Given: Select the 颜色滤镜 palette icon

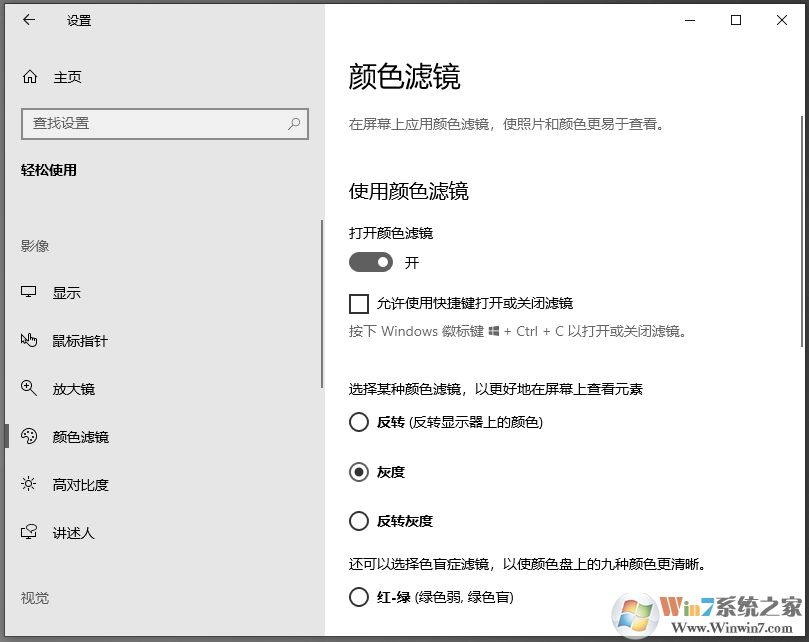Looking at the screenshot, I should (30, 436).
